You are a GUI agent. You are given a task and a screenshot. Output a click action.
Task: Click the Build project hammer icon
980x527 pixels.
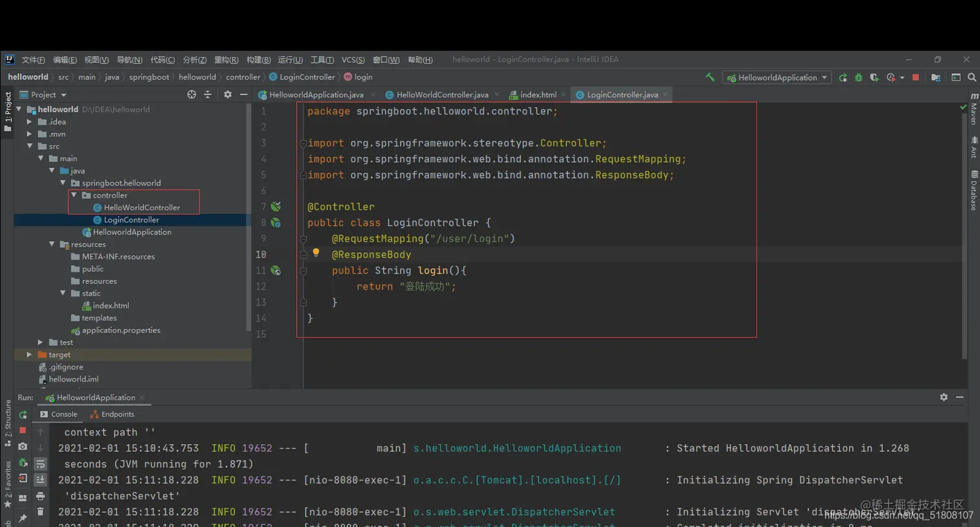click(x=710, y=77)
